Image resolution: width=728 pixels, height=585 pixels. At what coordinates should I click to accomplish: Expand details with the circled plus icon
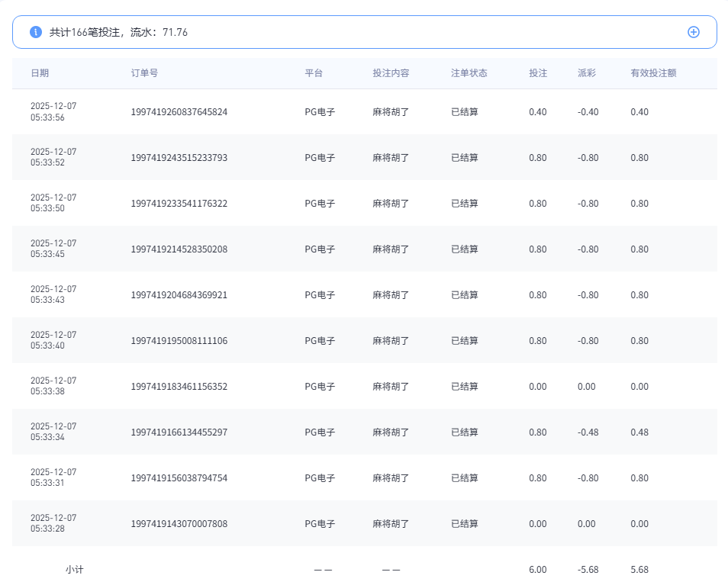pos(693,32)
